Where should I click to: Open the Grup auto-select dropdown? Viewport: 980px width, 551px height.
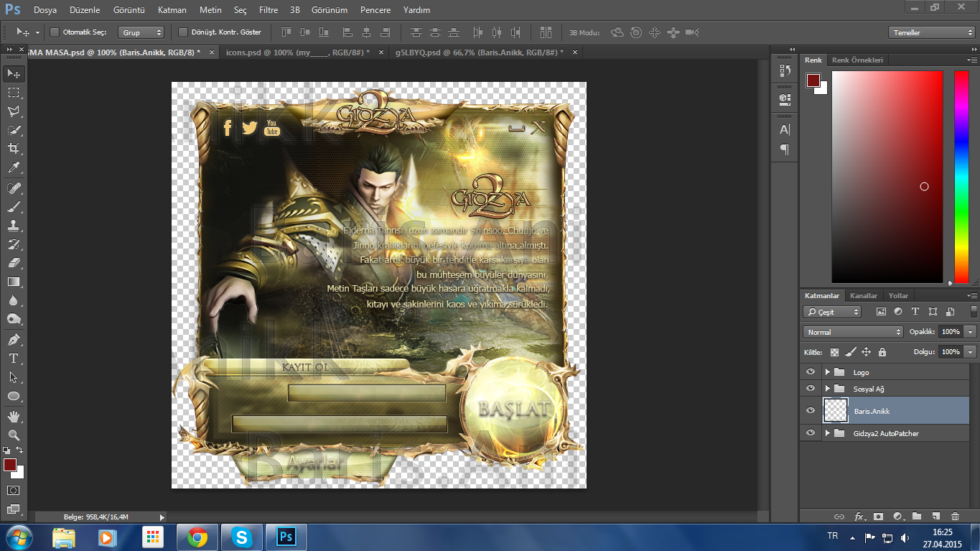(141, 32)
